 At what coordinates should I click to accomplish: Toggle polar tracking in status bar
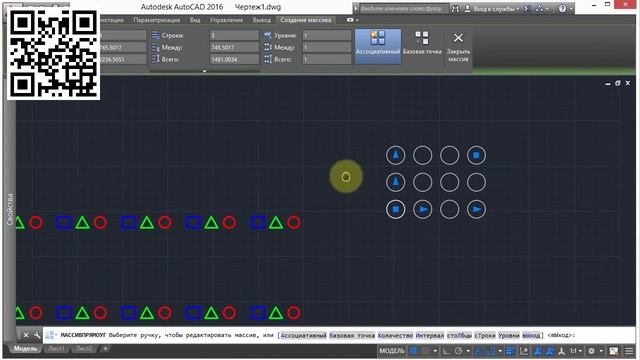(x=458, y=351)
